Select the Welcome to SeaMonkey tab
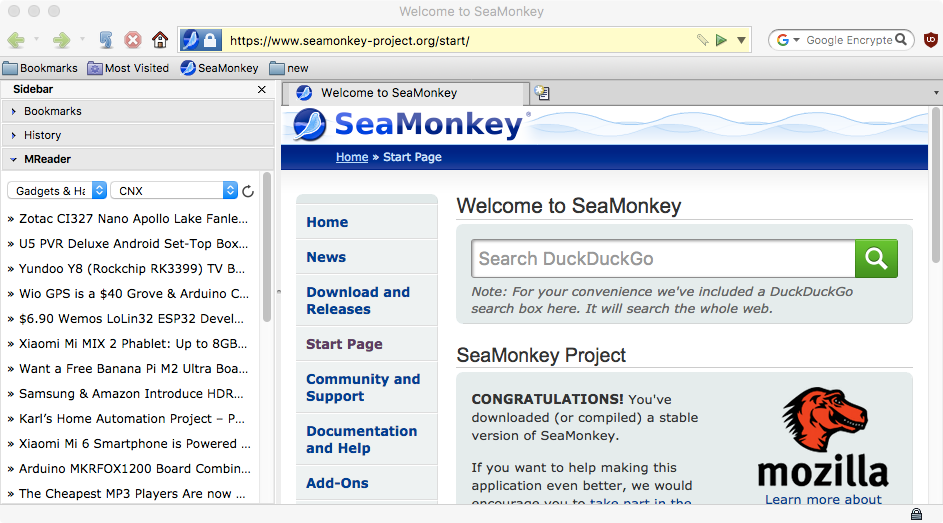Screen dimensions: 943x523 (x=406, y=93)
